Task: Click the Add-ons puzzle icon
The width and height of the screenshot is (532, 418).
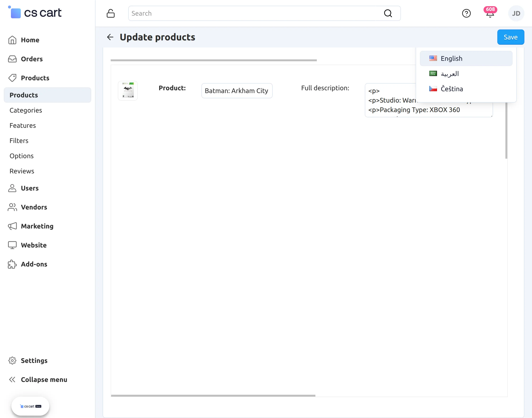Action: pyautogui.click(x=12, y=264)
